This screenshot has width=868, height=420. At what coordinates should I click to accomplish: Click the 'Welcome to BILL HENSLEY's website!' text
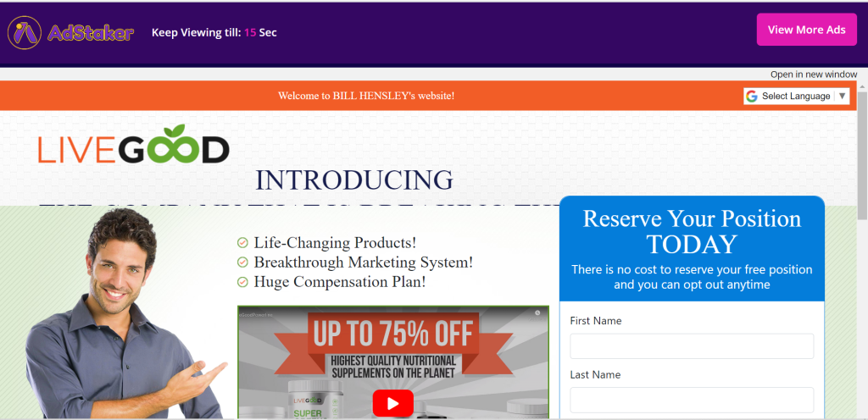366,96
